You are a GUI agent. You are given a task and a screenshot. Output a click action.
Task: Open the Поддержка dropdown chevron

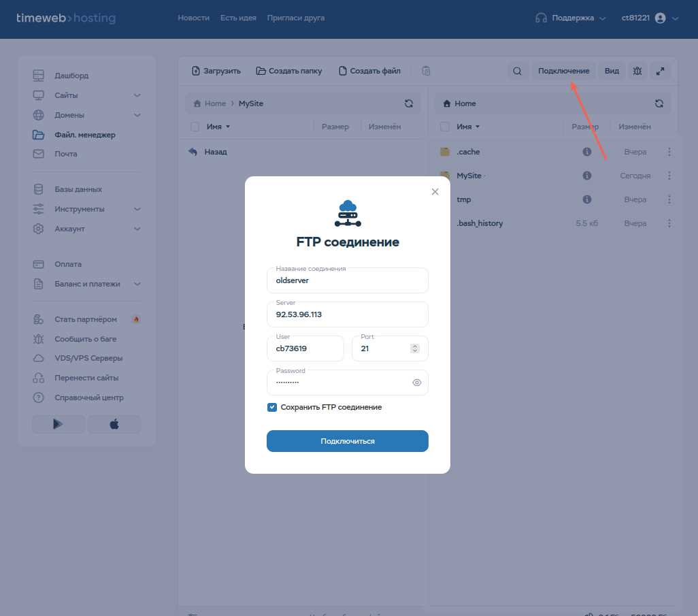(602, 18)
